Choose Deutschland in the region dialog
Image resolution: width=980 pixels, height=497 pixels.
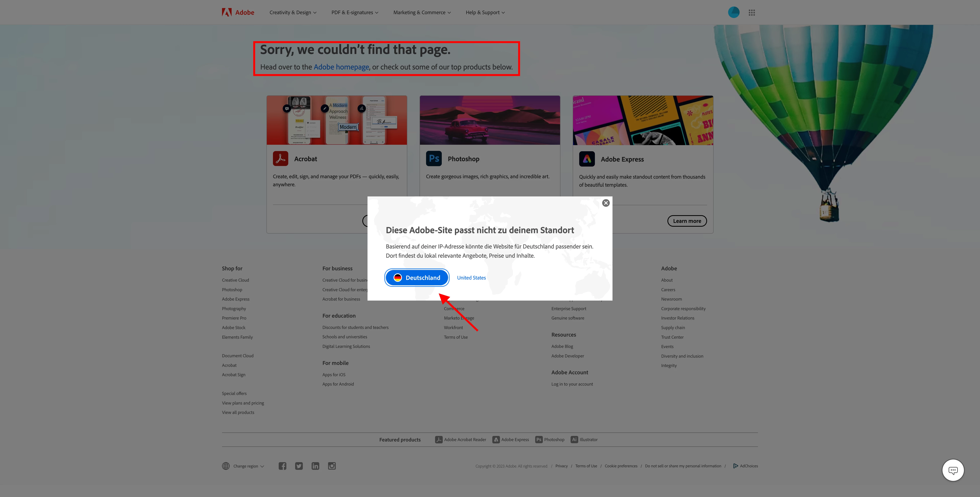[417, 278]
